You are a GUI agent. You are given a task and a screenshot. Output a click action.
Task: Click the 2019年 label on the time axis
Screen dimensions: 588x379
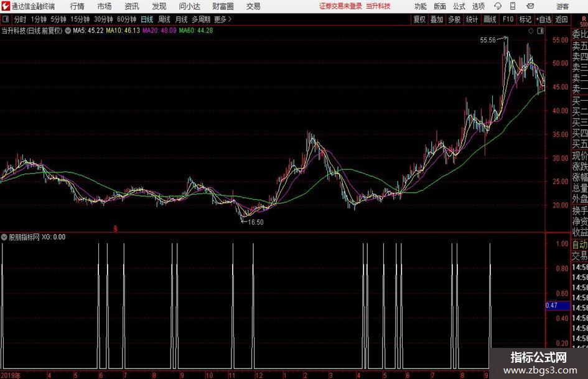(11, 375)
